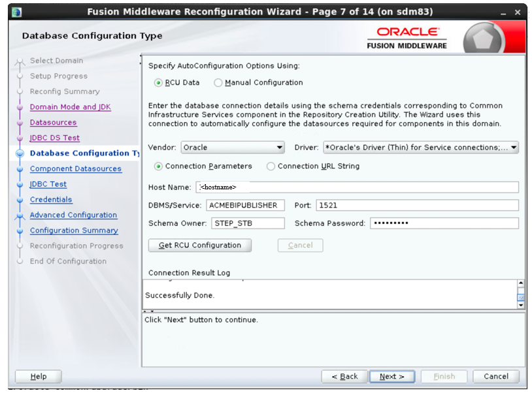Open the Driver dropdown list
Image resolution: width=532 pixels, height=395 pixels.
[x=421, y=148]
